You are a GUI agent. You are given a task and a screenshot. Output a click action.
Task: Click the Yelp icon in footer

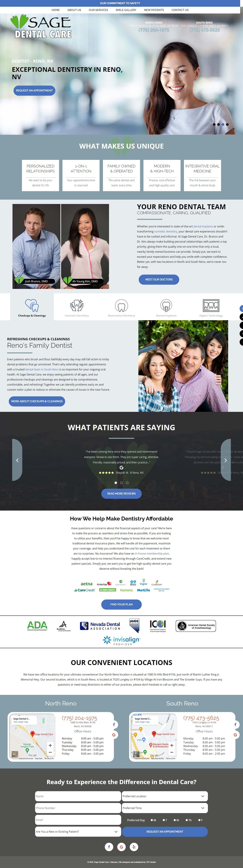tap(134, 847)
